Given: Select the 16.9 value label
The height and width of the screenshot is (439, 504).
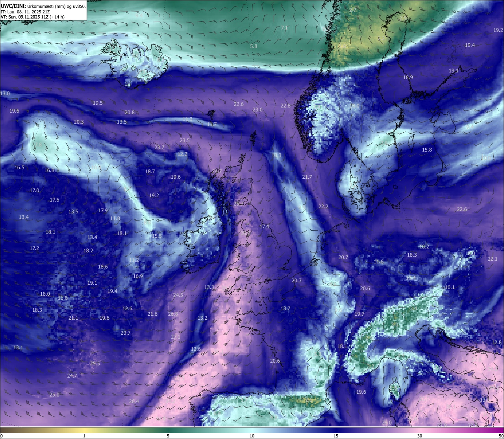Looking at the screenshot, I should point(138,276).
